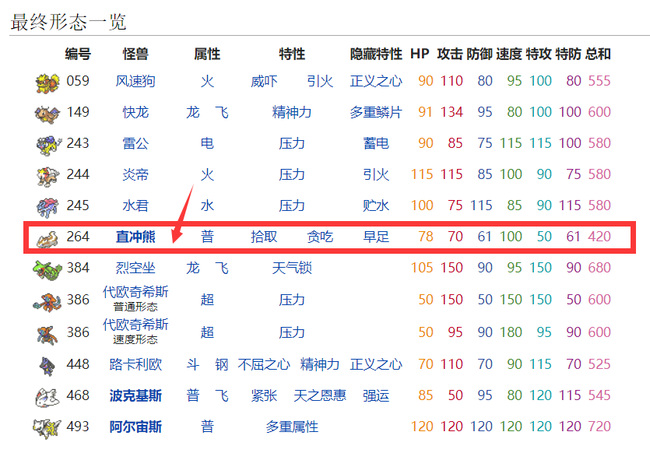The image size is (650, 453).
Task: Open the 代欧奇希斯 普通形态 link
Action: pyautogui.click(x=135, y=292)
